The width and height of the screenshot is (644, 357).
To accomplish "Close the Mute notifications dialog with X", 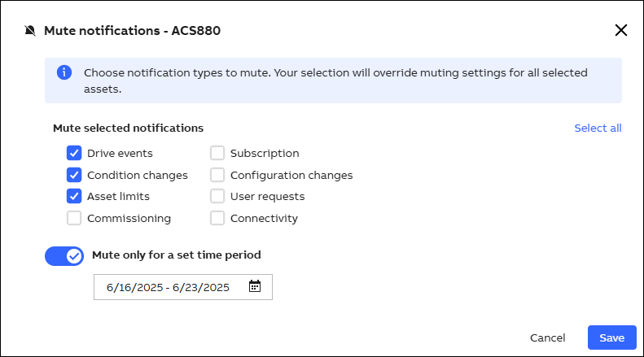I will pos(620,31).
